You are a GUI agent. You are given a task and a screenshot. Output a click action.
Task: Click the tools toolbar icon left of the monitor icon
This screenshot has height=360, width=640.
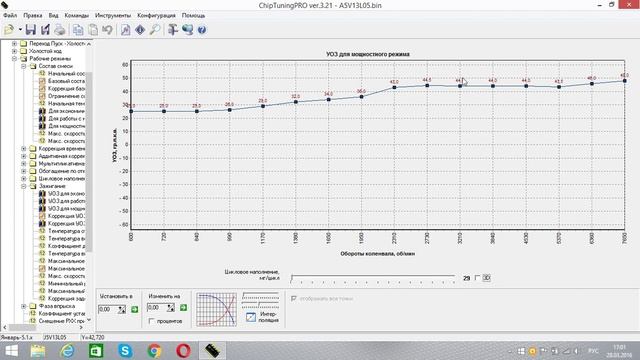[x=173, y=29]
